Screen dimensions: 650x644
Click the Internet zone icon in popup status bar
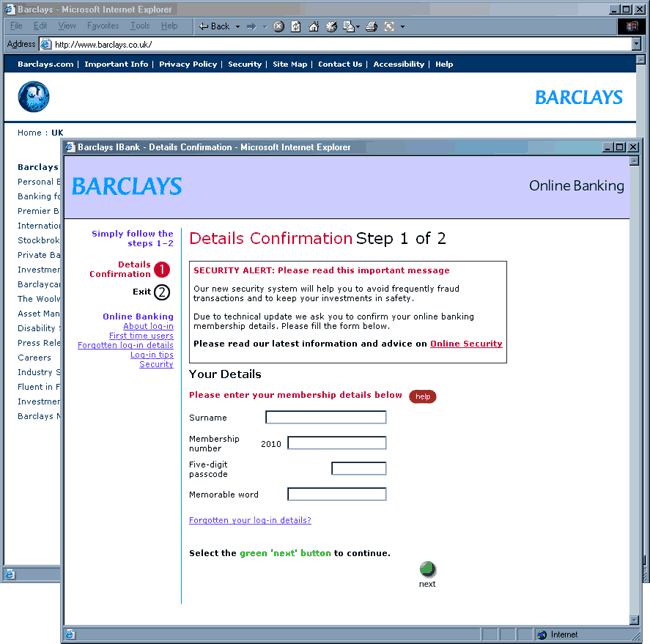pos(542,634)
